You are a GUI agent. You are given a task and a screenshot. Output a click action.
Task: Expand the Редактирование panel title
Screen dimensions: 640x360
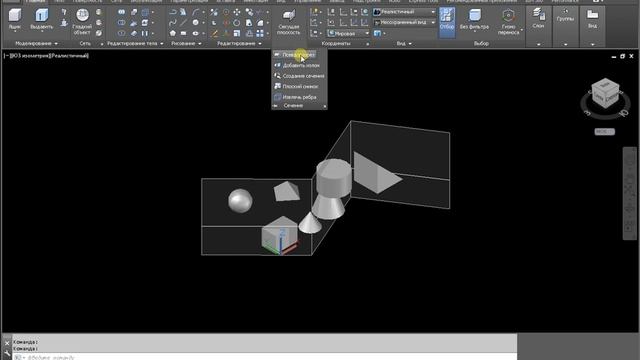click(x=239, y=43)
